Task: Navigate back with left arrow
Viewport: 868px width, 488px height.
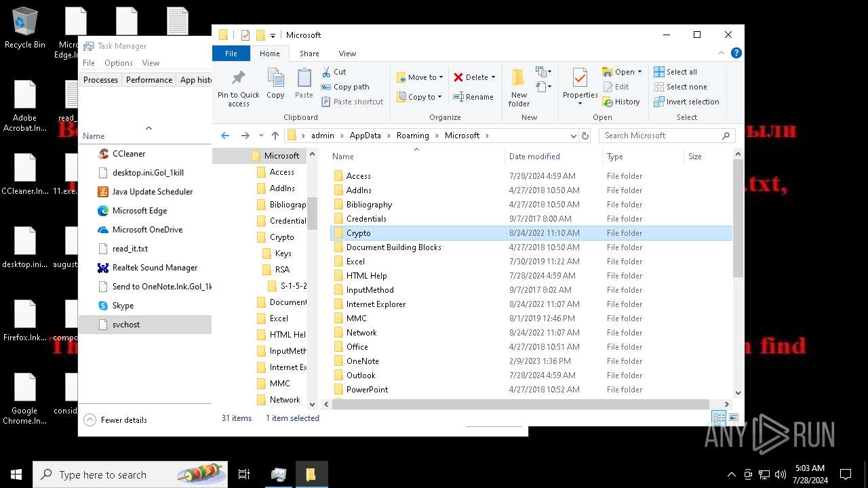Action: (226, 136)
